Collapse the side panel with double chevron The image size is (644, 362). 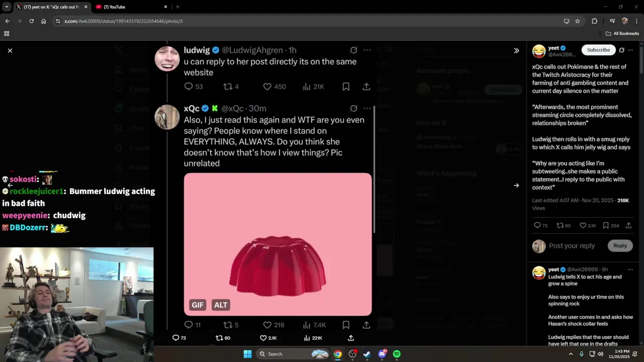pyautogui.click(x=516, y=50)
